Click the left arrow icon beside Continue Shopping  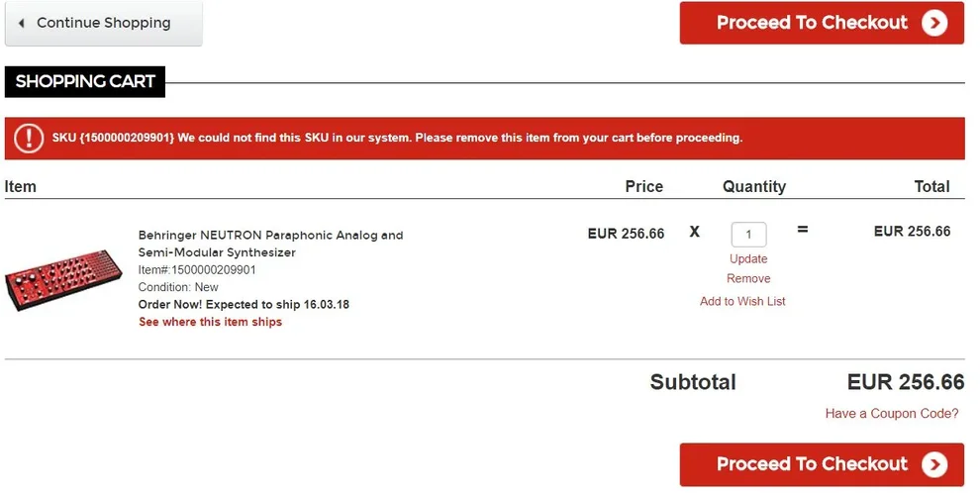[x=22, y=23]
